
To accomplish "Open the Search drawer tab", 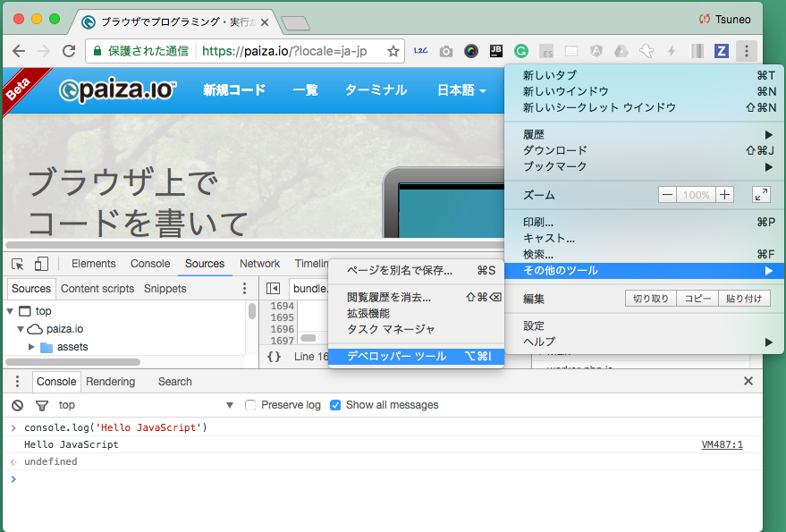I will 175,382.
